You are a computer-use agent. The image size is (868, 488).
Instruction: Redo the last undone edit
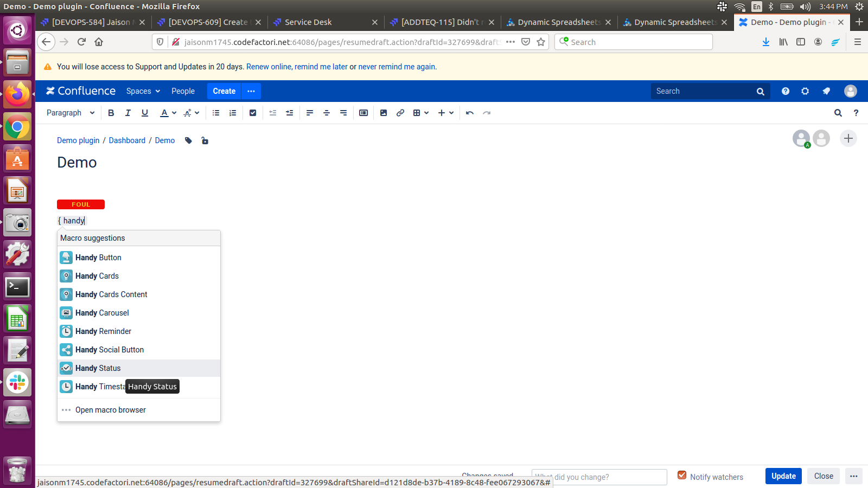[487, 113]
